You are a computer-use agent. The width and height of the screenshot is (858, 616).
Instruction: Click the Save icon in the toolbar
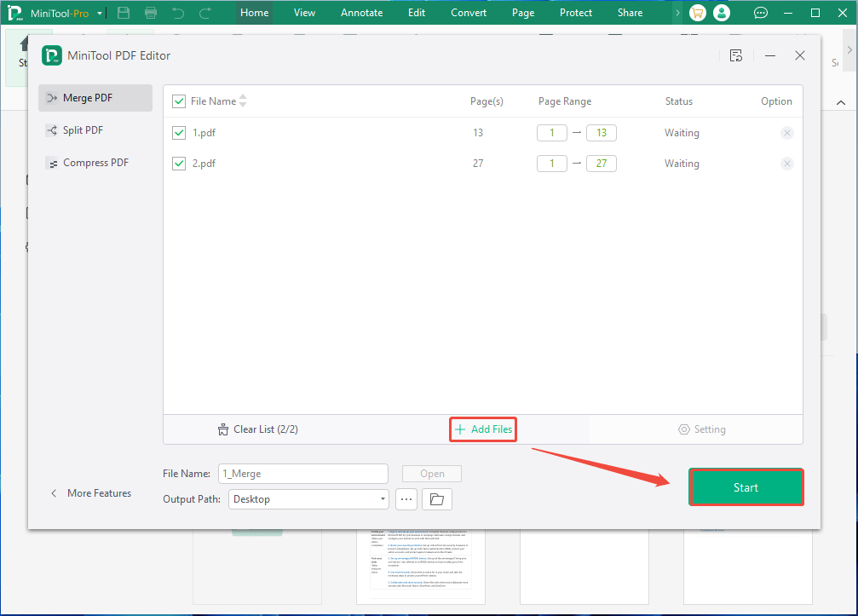point(123,12)
